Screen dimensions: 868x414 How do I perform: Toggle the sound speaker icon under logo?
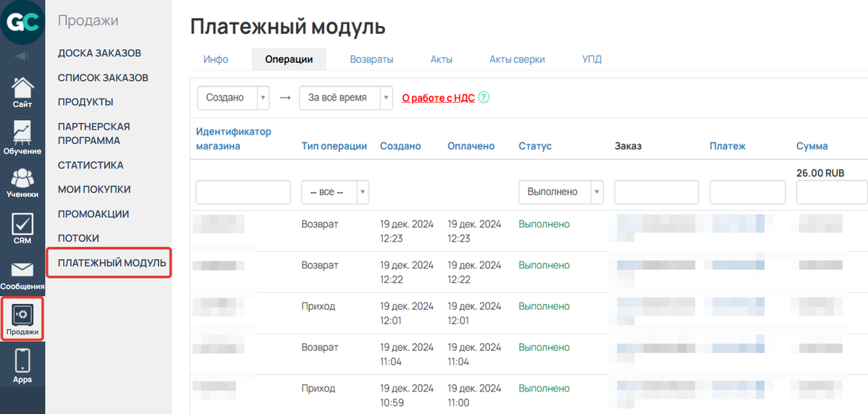tap(22, 56)
